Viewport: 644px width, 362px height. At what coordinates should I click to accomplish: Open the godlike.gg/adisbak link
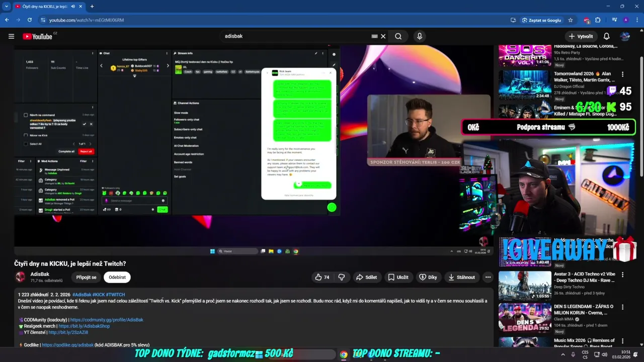click(x=68, y=345)
